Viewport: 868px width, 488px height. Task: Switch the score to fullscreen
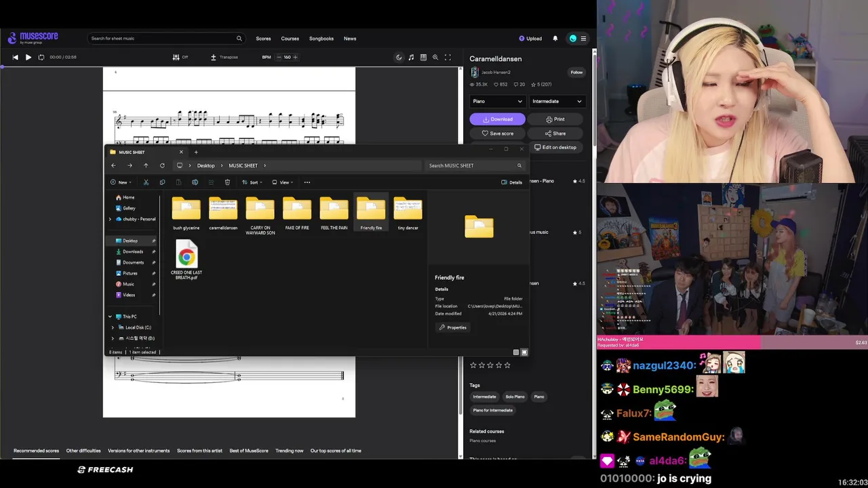coord(448,57)
